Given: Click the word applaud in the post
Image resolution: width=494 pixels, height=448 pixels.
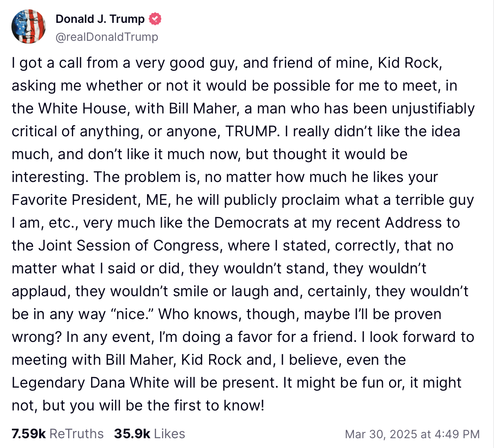Looking at the screenshot, I should 39,291.
